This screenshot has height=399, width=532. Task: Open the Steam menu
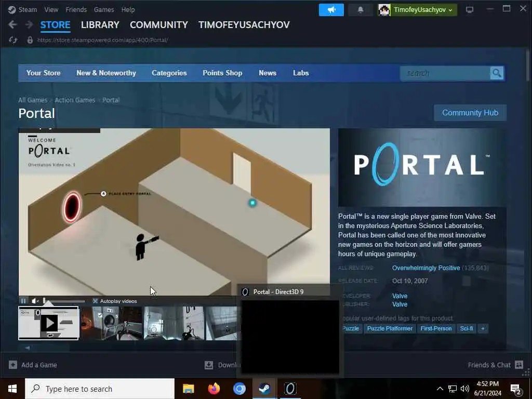click(28, 9)
